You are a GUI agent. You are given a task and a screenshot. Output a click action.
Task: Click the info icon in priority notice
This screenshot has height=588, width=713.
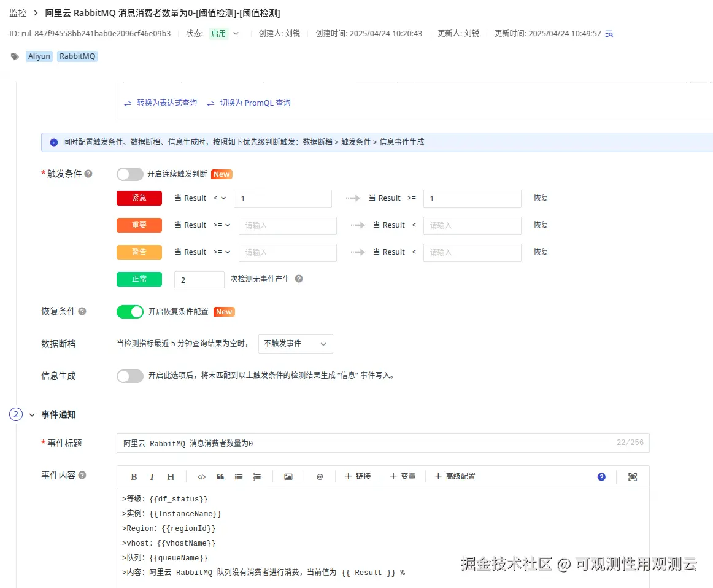(53, 142)
